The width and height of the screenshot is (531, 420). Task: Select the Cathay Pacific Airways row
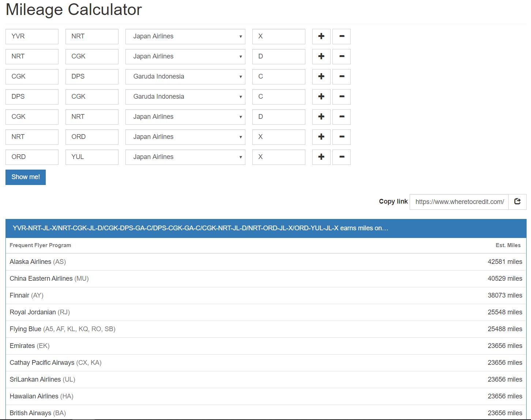[266, 363]
